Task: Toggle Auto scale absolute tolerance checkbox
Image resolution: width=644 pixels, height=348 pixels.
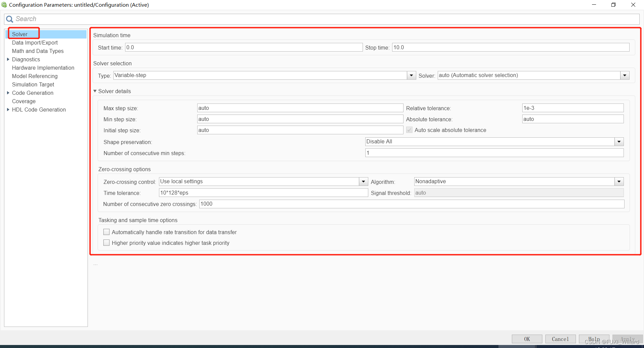Action: pos(409,130)
